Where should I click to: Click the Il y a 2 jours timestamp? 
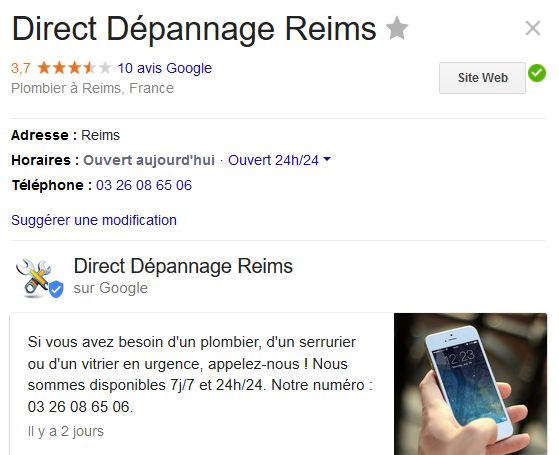[x=66, y=431]
